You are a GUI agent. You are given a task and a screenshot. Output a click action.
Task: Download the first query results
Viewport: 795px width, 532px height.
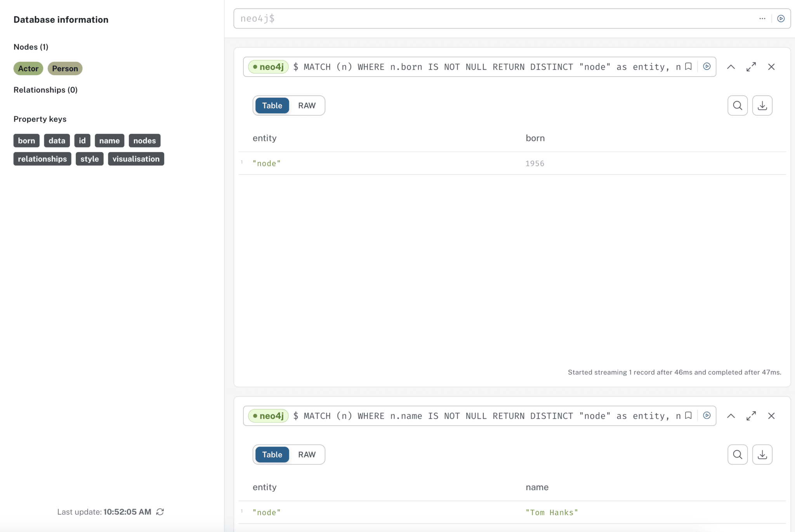762,105
